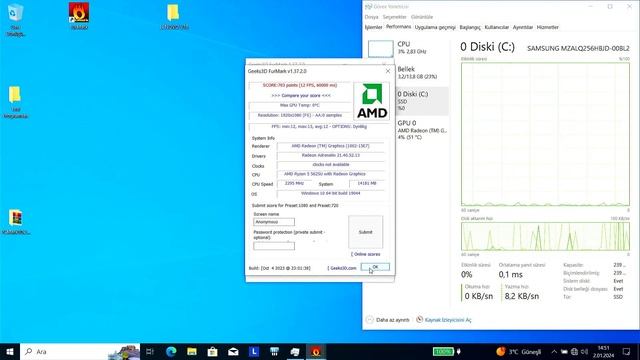The width and height of the screenshot is (640, 360).
Task: Click the SCORE points text in FurMark
Action: (x=300, y=85)
